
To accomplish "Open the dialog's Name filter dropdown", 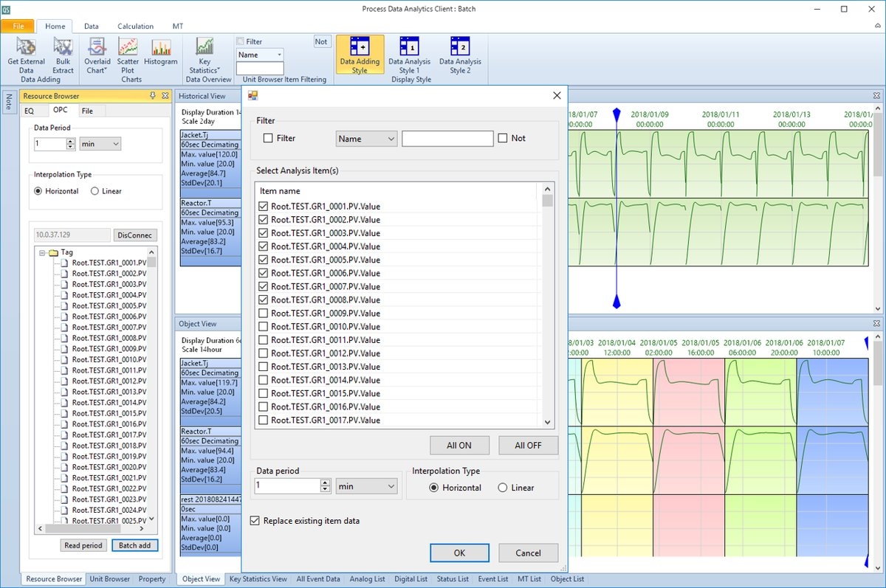I will pyautogui.click(x=366, y=138).
